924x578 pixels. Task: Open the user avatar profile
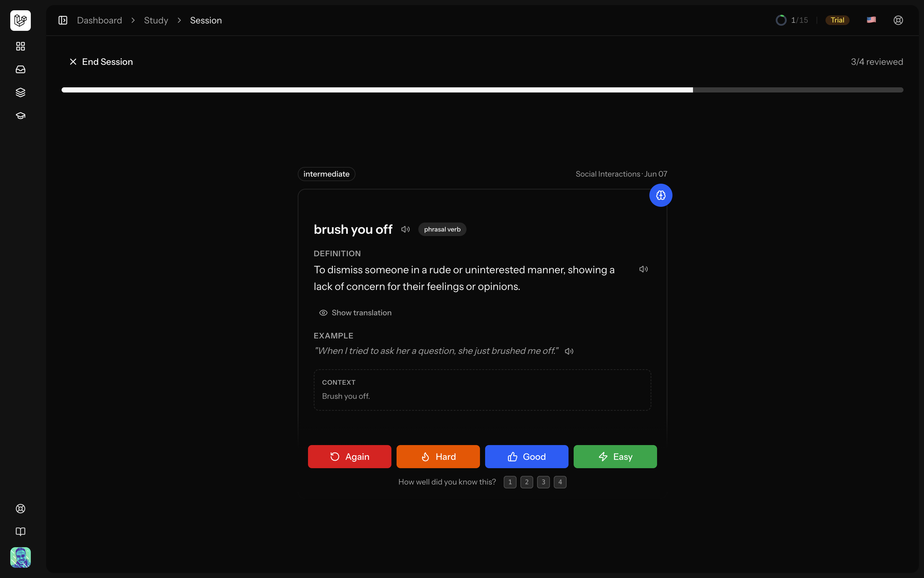click(x=21, y=557)
